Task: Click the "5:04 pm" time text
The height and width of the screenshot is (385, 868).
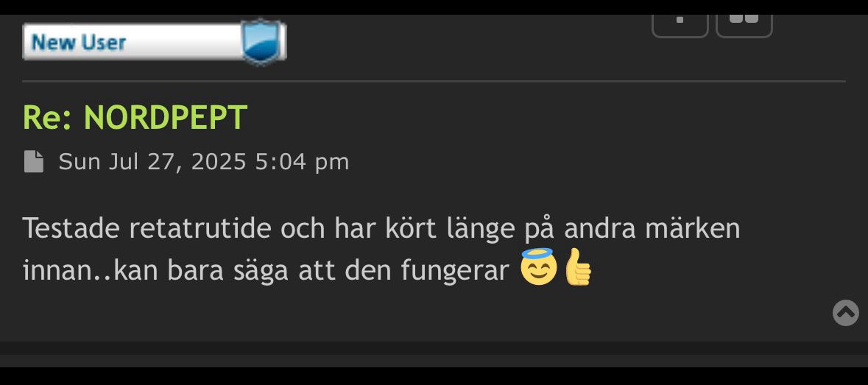Action: [x=302, y=162]
